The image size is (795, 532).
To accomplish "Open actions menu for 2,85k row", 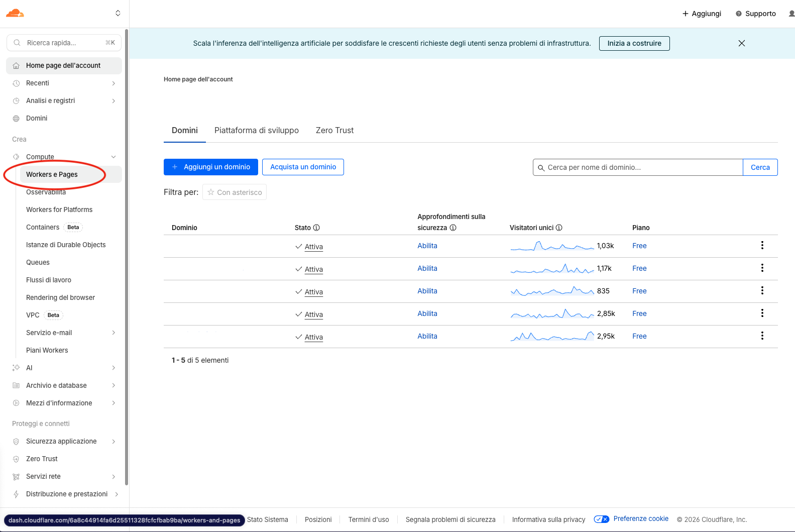I will coord(762,313).
